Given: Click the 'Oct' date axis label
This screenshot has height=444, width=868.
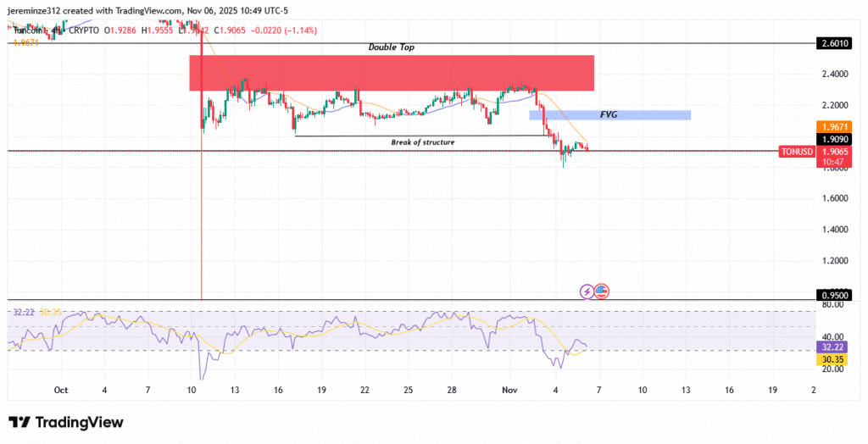Looking at the screenshot, I should tap(61, 391).
